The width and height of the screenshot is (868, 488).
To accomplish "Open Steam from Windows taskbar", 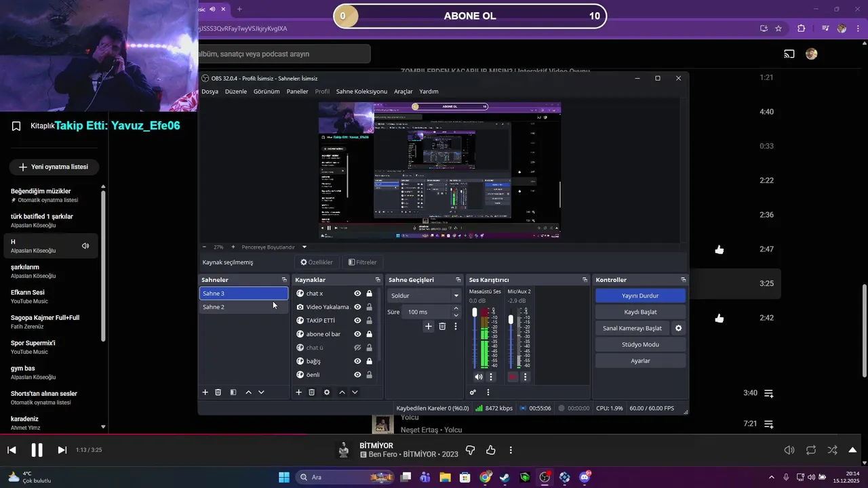I will pyautogui.click(x=505, y=477).
